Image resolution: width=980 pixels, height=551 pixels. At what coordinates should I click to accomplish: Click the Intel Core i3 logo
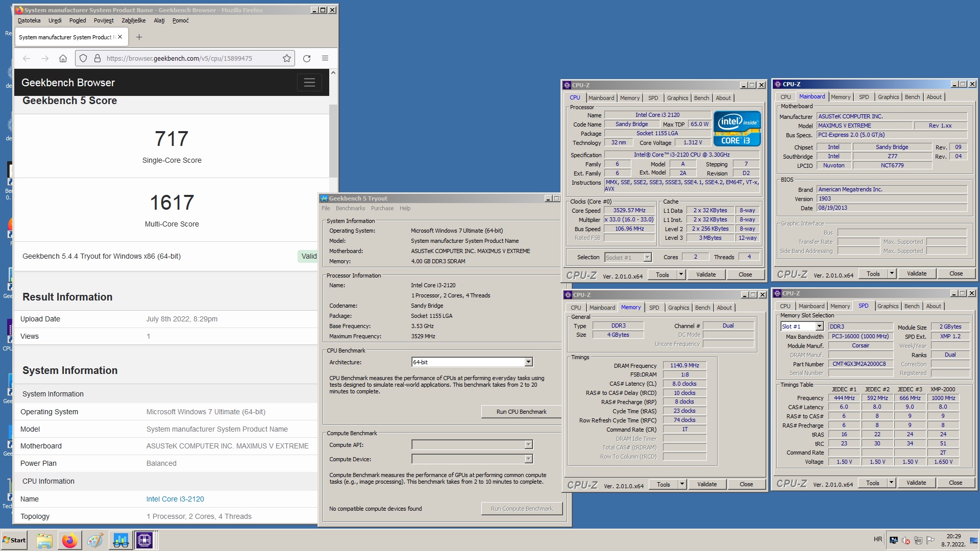(737, 129)
